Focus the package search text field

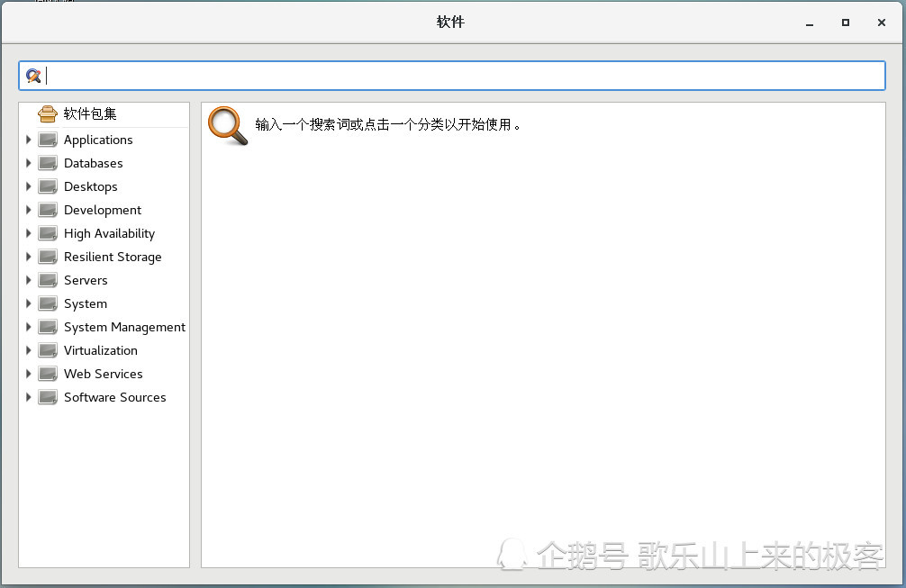click(452, 76)
